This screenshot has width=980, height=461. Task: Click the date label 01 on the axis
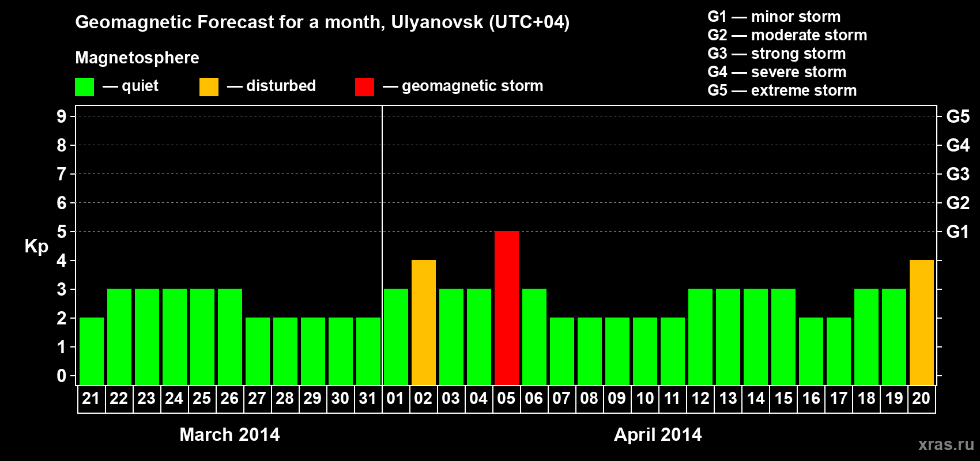[395, 399]
